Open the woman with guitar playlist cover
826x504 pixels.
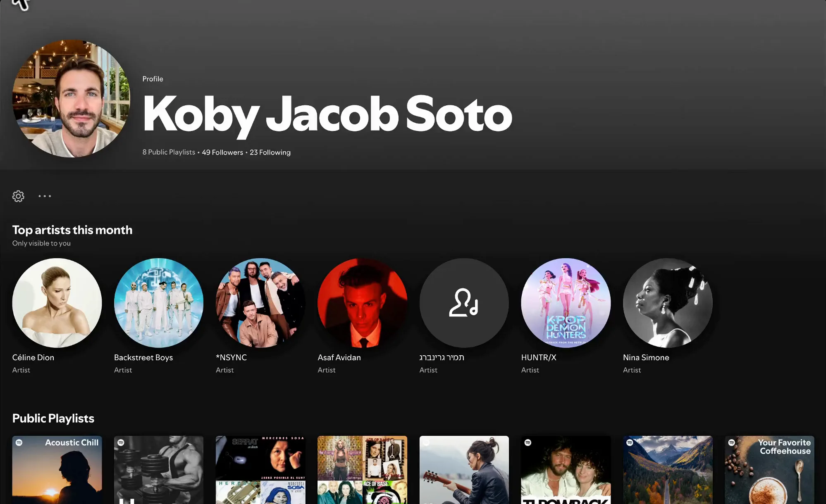[x=464, y=470]
